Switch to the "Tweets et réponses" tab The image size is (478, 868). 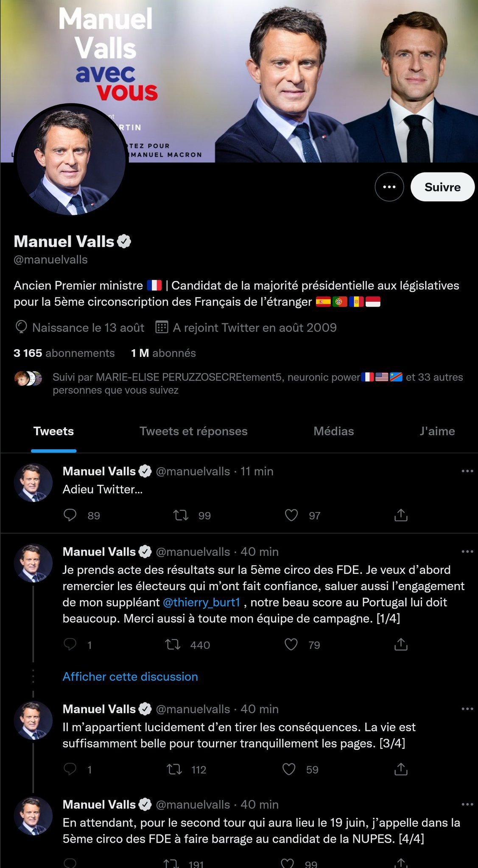coord(193,431)
